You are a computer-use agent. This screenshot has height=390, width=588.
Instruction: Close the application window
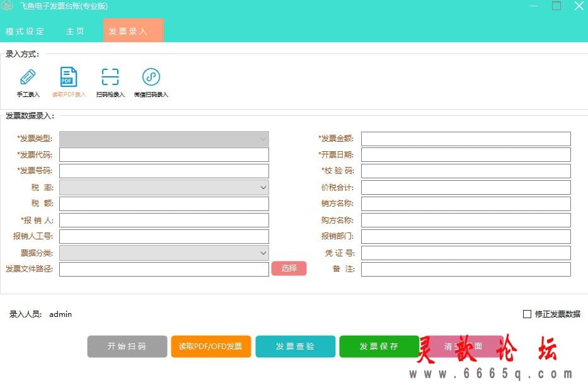click(579, 6)
